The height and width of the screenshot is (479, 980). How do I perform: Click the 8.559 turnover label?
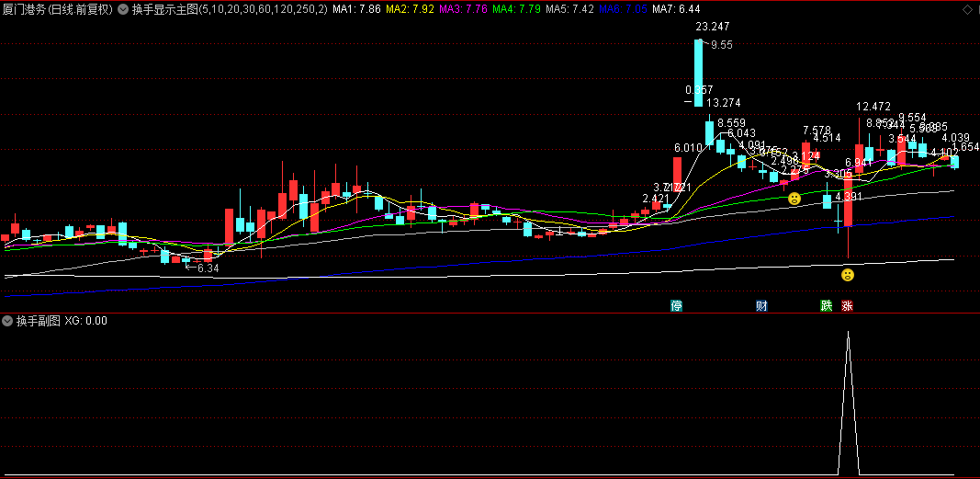pyautogui.click(x=732, y=122)
